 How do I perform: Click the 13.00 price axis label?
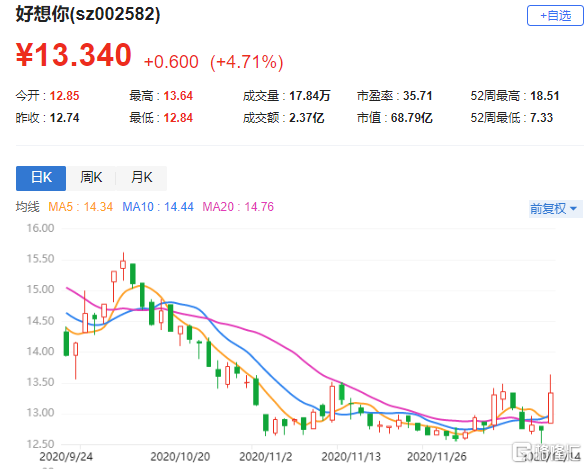tap(40, 413)
